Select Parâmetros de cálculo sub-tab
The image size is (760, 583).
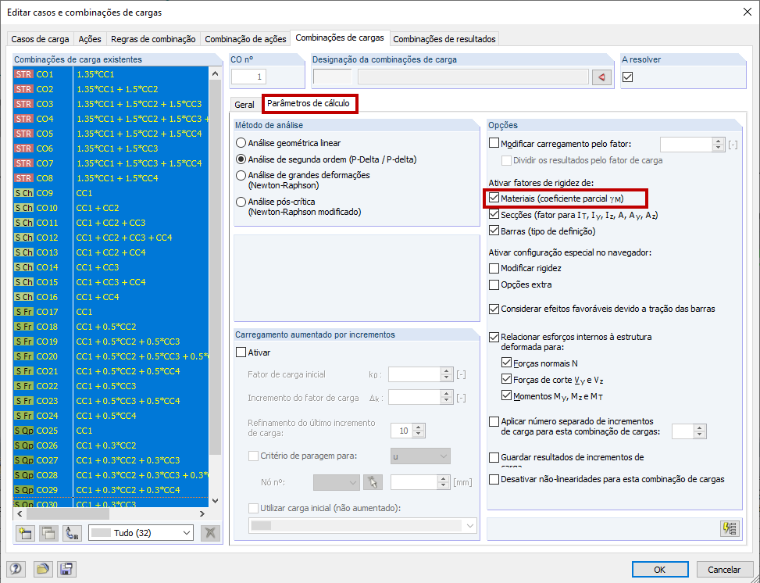coord(308,103)
